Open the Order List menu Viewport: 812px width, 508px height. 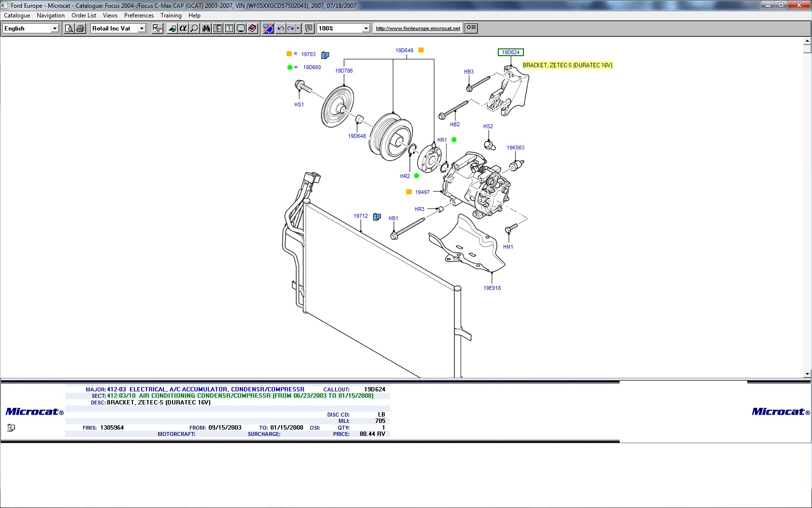tap(84, 15)
